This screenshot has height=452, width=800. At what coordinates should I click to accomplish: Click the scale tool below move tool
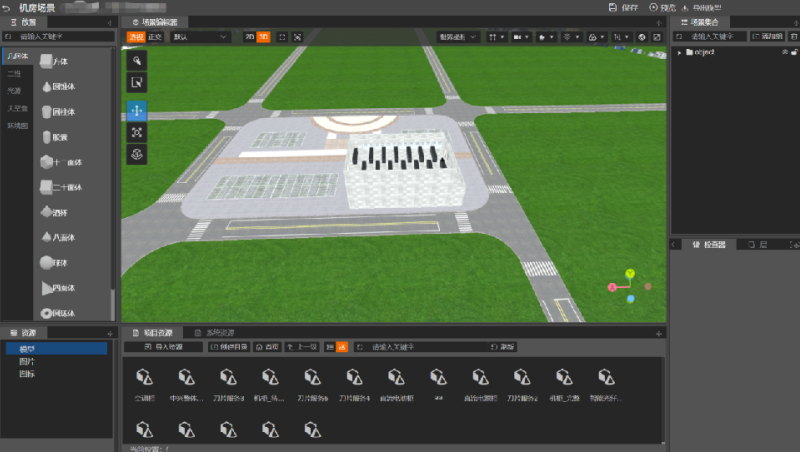pos(137,131)
